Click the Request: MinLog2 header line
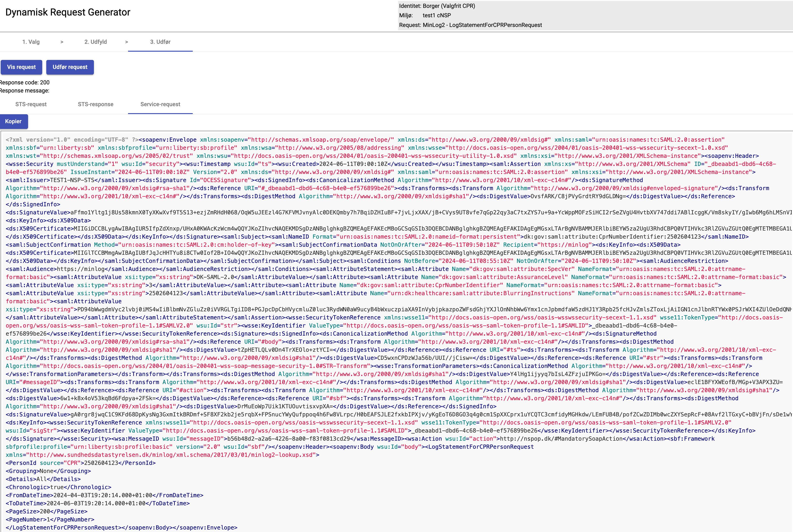793x532 pixels. tap(470, 25)
